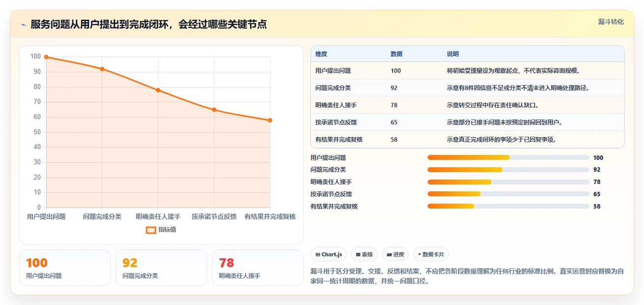Click the 数据 table column header
The width and height of the screenshot is (644, 305).
click(397, 54)
